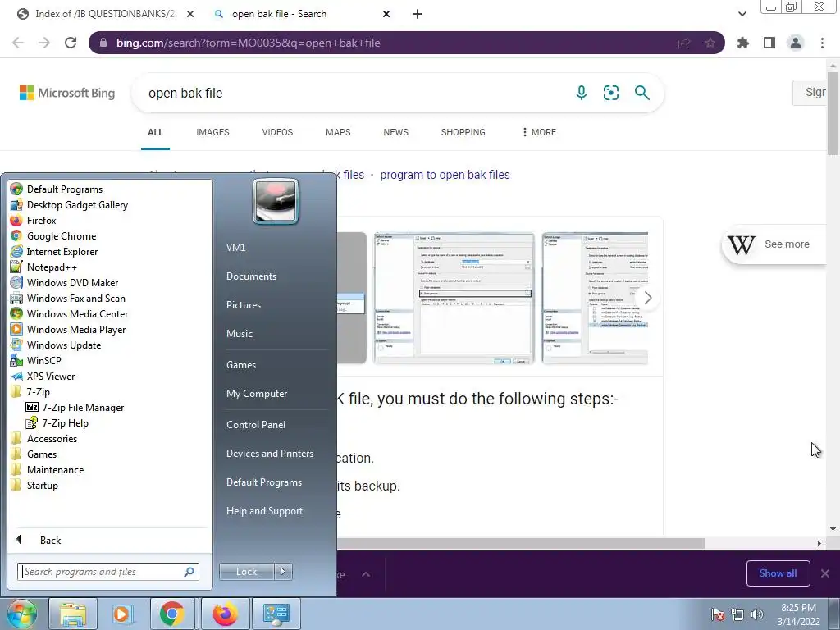The width and height of the screenshot is (840, 630).
Task: Open Music from Start menu
Action: click(x=239, y=334)
